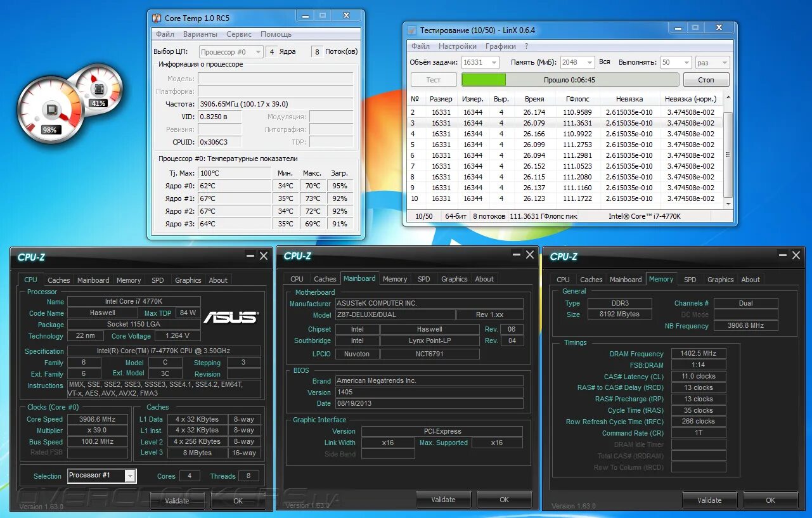Click the Ядро #1 67°C temperature reading

click(x=235, y=198)
